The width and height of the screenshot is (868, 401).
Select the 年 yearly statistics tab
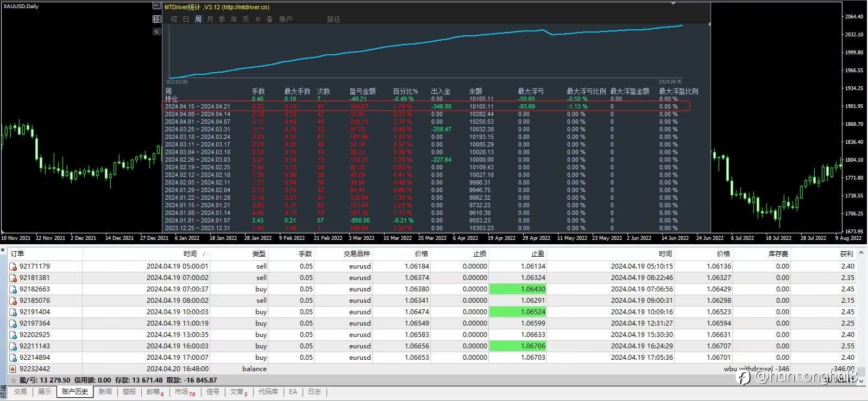(x=234, y=19)
